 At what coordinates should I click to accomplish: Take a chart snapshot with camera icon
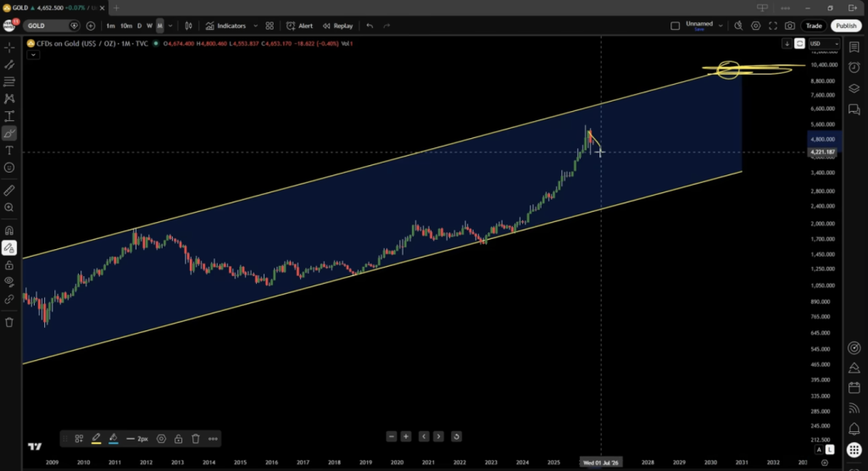coord(790,25)
